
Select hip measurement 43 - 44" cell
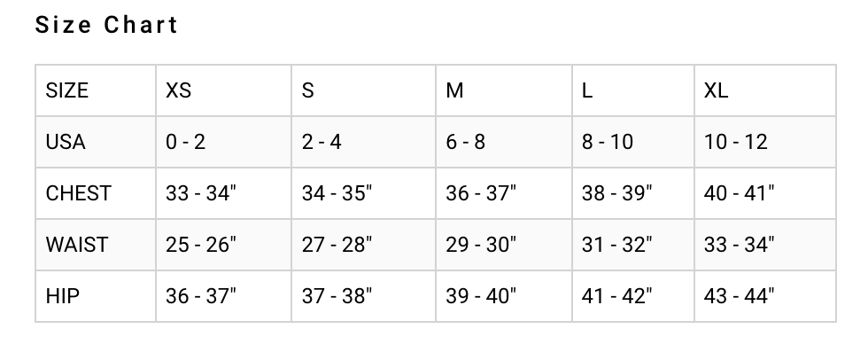739,296
